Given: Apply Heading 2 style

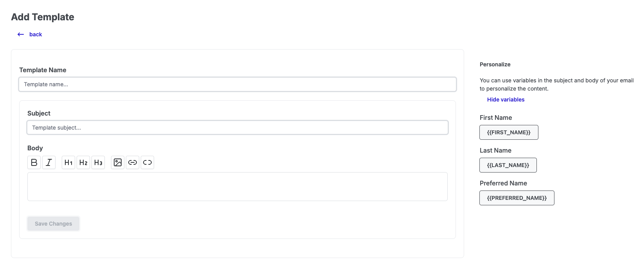Looking at the screenshot, I should coord(83,162).
